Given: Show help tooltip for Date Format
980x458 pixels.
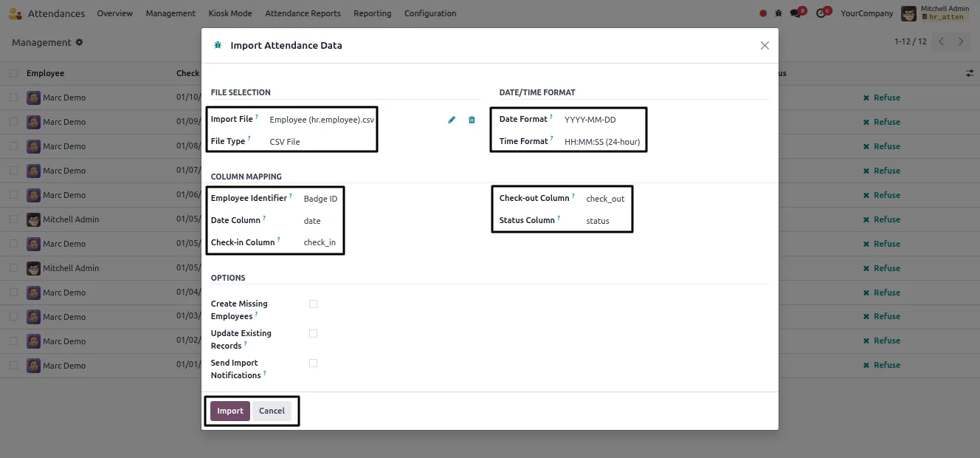Looking at the screenshot, I should [551, 116].
